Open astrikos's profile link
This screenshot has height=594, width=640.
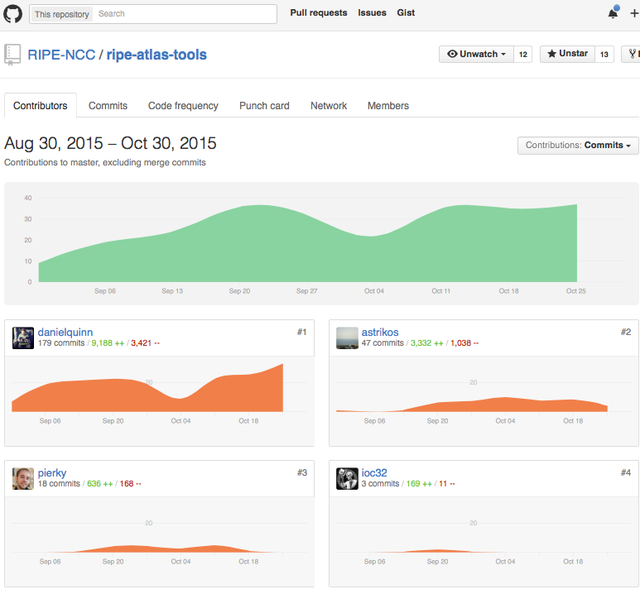[x=380, y=332]
